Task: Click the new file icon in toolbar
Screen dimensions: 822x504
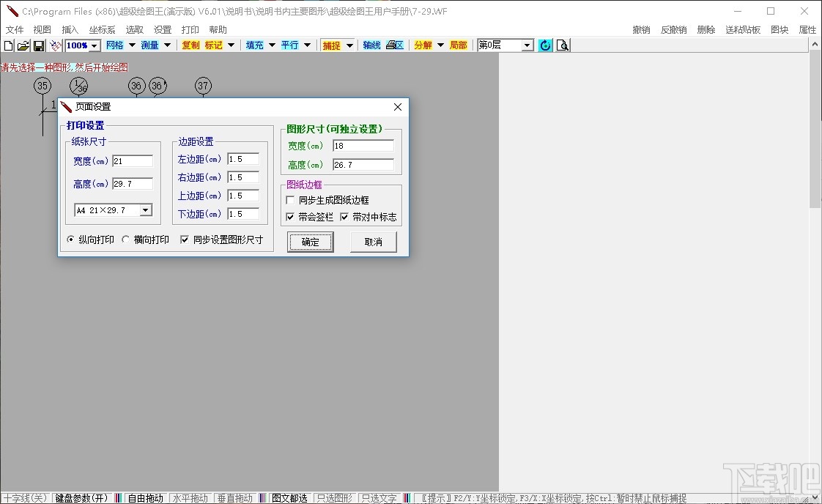Action: [8, 45]
